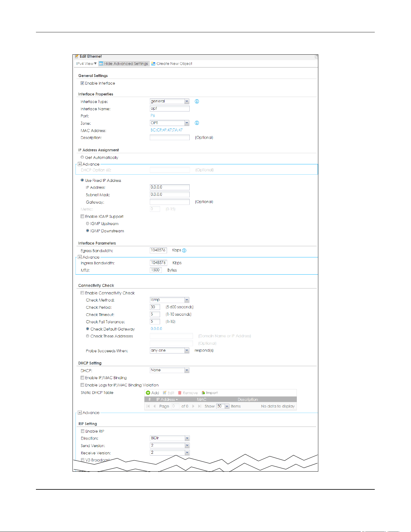Click into Check Period field
The height and width of the screenshot is (532, 411).
[x=155, y=307]
